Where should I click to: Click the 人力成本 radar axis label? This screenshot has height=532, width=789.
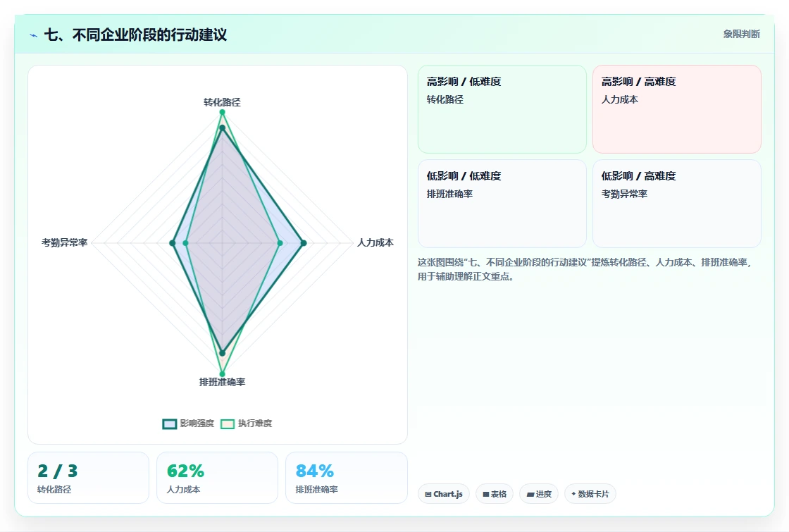375,242
